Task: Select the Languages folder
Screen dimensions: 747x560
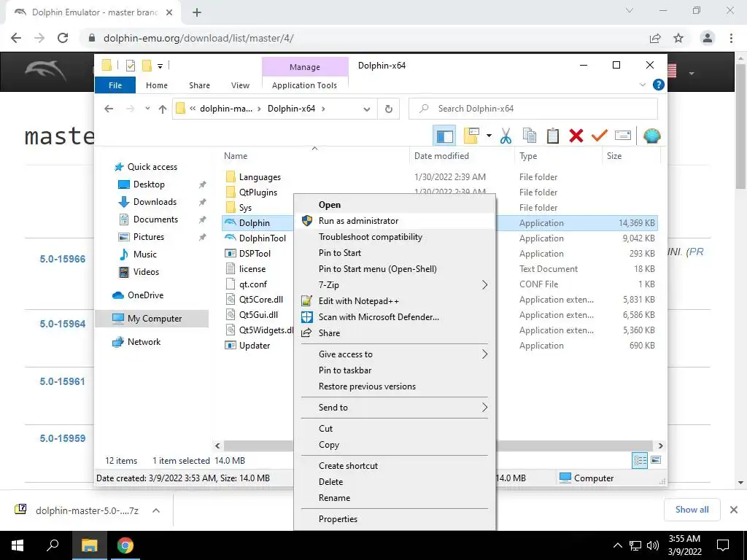Action: 260,177
